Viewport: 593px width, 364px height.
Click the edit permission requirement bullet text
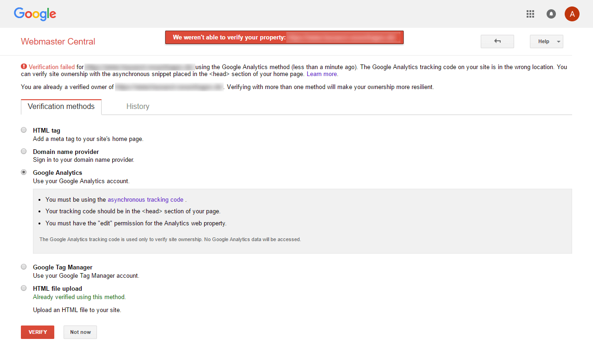[136, 224]
